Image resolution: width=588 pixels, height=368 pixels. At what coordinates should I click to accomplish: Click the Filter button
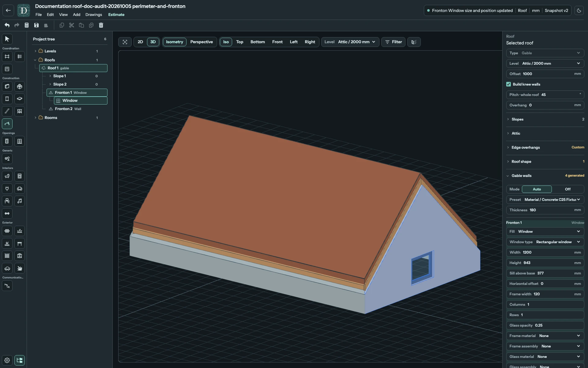pyautogui.click(x=393, y=42)
